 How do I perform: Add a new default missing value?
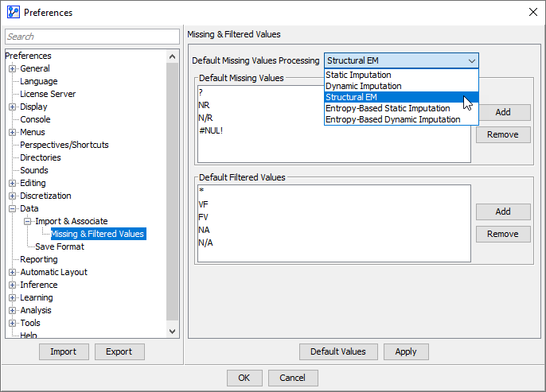(x=503, y=112)
